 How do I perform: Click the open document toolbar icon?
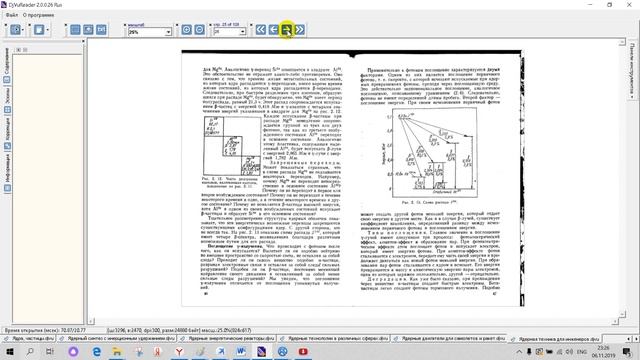pos(15,30)
